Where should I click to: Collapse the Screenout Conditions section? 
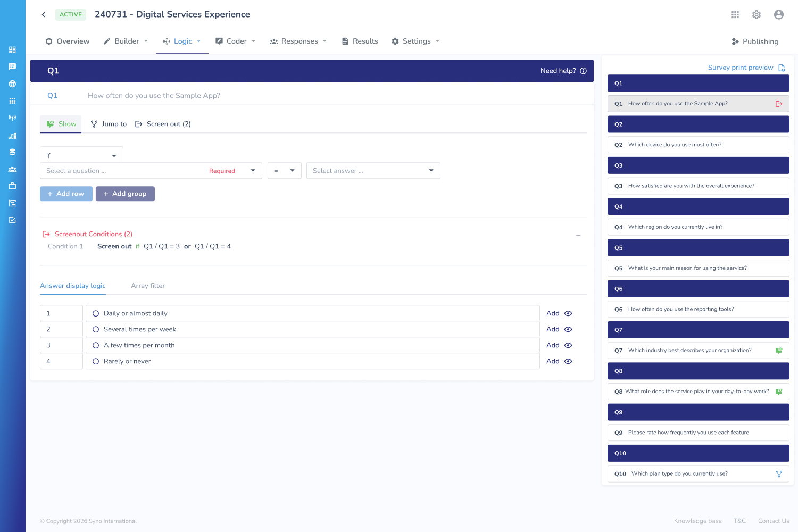[578, 235]
